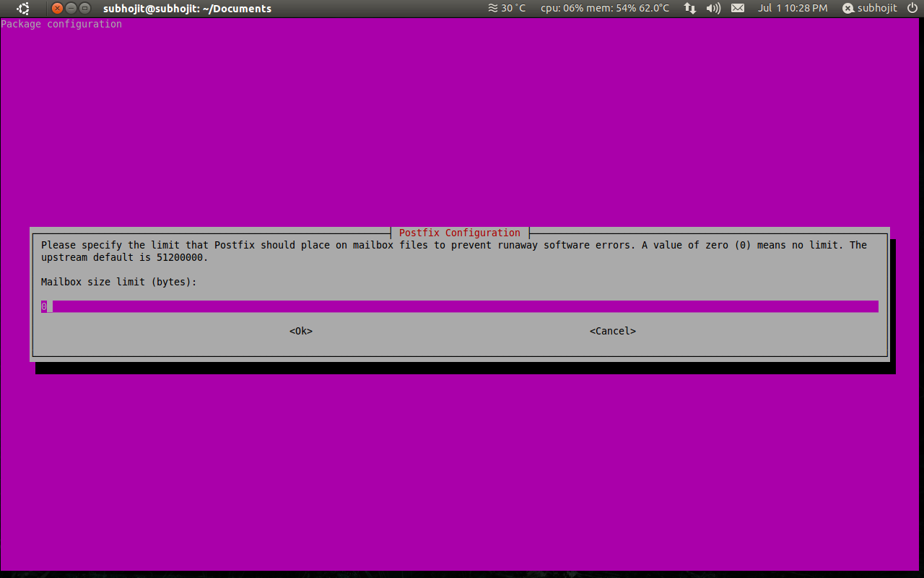
Task: Open the cpu and mem system monitor indicator
Action: tap(604, 9)
